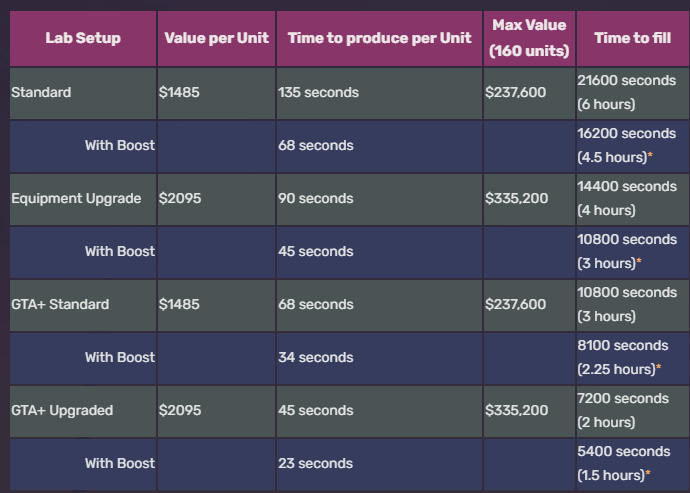Image resolution: width=690 pixels, height=493 pixels.
Task: Open the asterisk footnote after "(1.5 hours)"
Action: [650, 474]
